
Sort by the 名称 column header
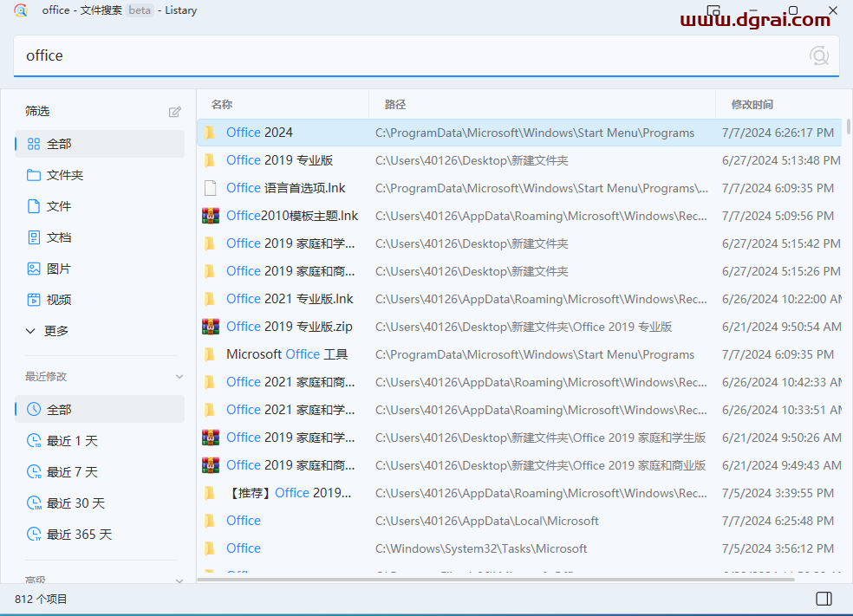pos(222,104)
